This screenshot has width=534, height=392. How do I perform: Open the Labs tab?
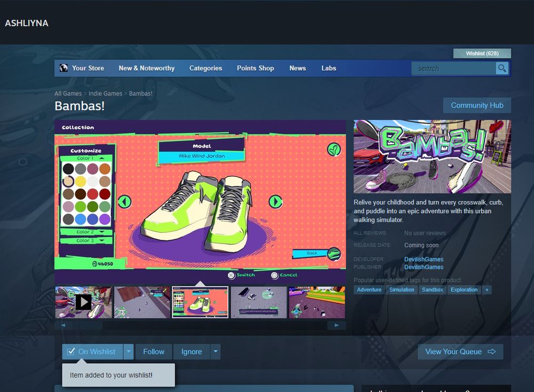(328, 68)
